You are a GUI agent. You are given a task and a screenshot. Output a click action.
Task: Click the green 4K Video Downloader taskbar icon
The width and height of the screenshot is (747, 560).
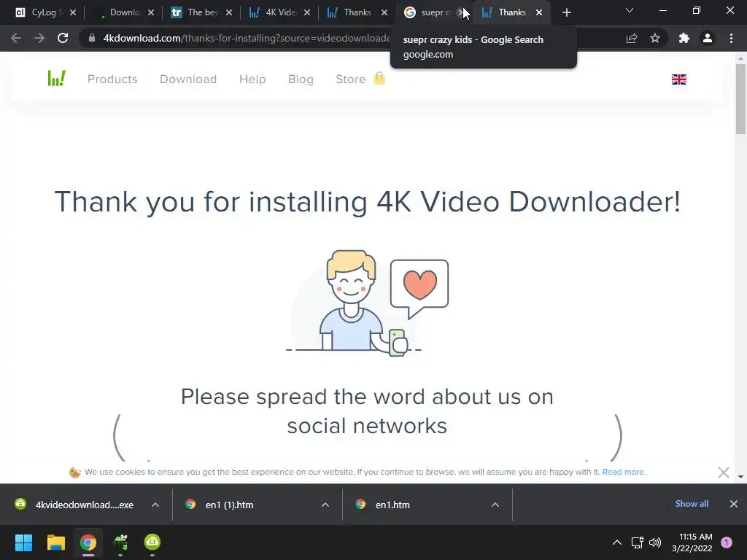[152, 542]
